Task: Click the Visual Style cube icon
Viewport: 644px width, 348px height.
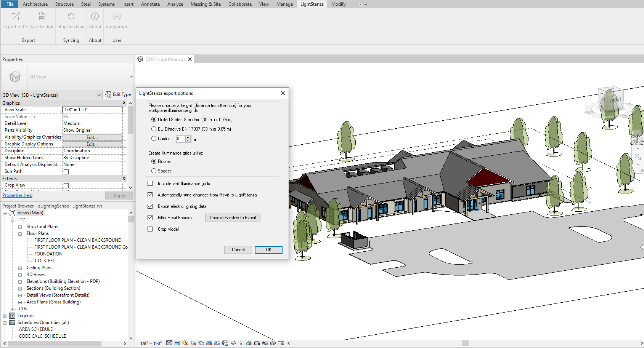Action: (177, 343)
